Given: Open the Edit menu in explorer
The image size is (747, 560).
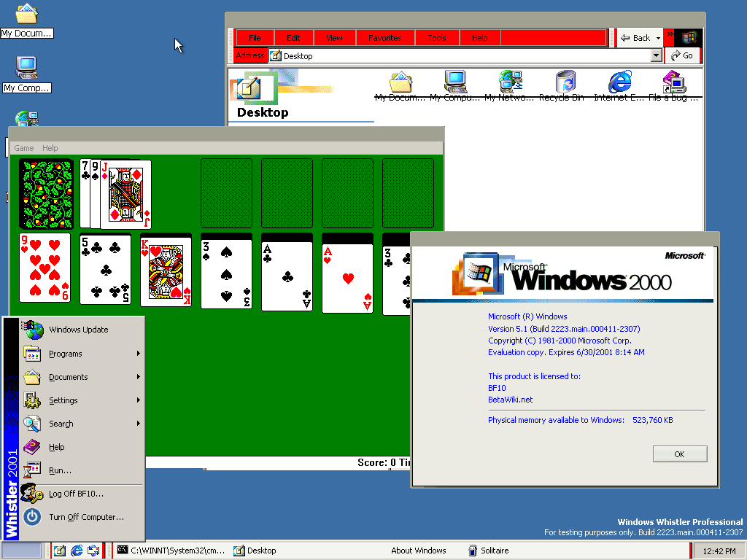Looking at the screenshot, I should click(x=293, y=38).
